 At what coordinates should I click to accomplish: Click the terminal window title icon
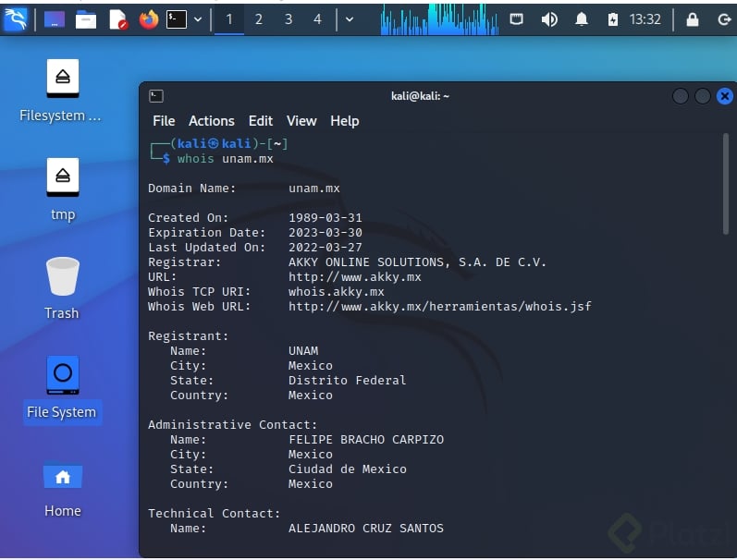pyautogui.click(x=156, y=96)
